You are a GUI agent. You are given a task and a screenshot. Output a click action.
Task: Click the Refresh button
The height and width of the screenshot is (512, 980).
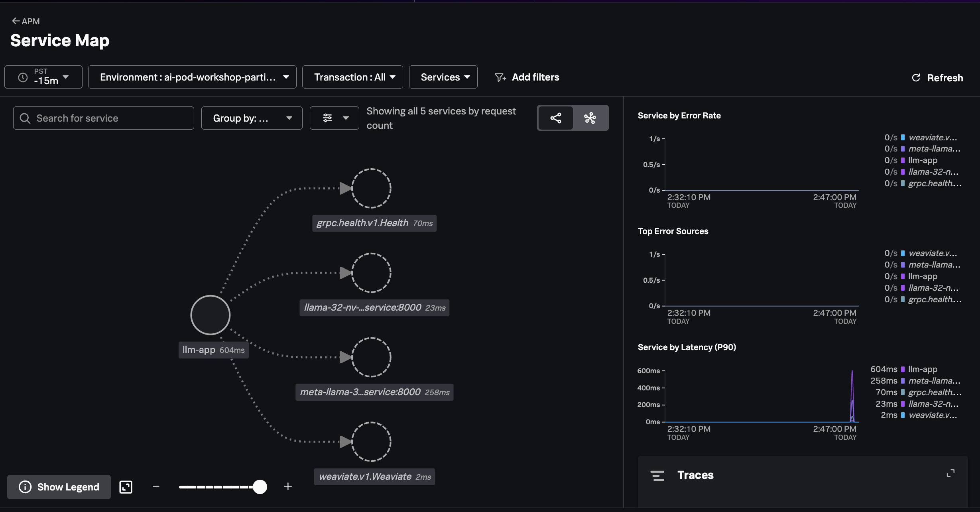[x=937, y=78]
